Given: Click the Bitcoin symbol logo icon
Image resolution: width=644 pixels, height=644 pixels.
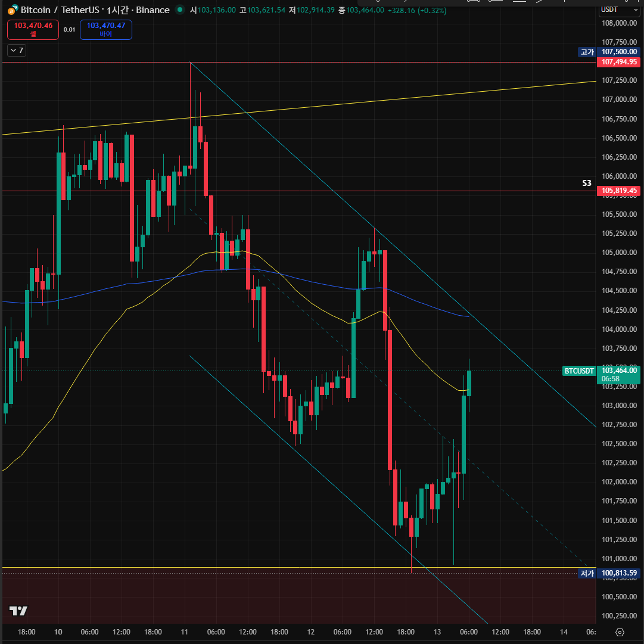Looking at the screenshot, I should 13,10.
